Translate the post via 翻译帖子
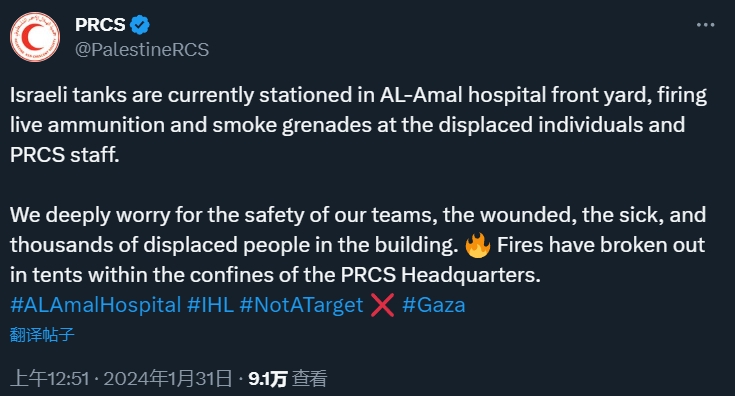 [42, 335]
